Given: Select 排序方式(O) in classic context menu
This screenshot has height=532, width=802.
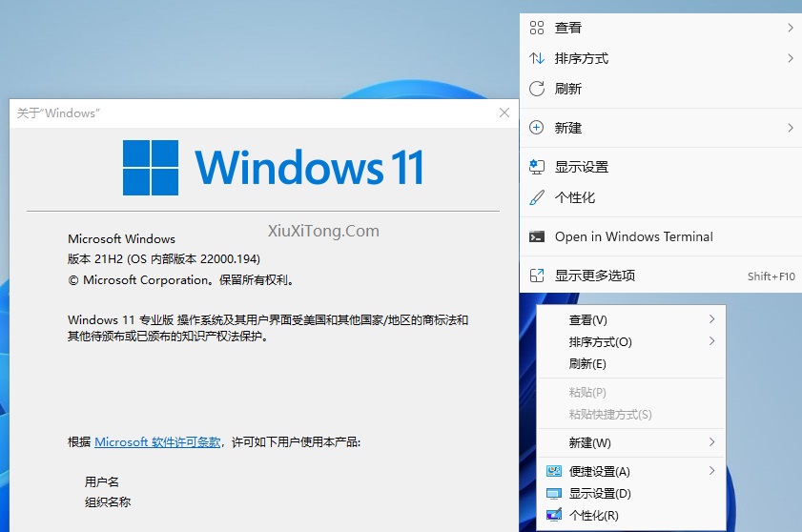Looking at the screenshot, I should click(631, 341).
